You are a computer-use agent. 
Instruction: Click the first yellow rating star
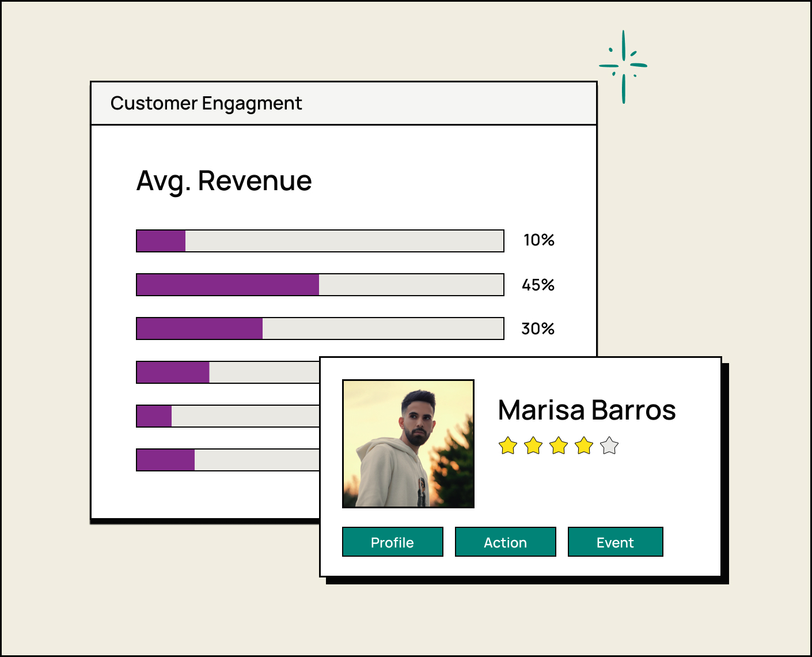(x=508, y=445)
